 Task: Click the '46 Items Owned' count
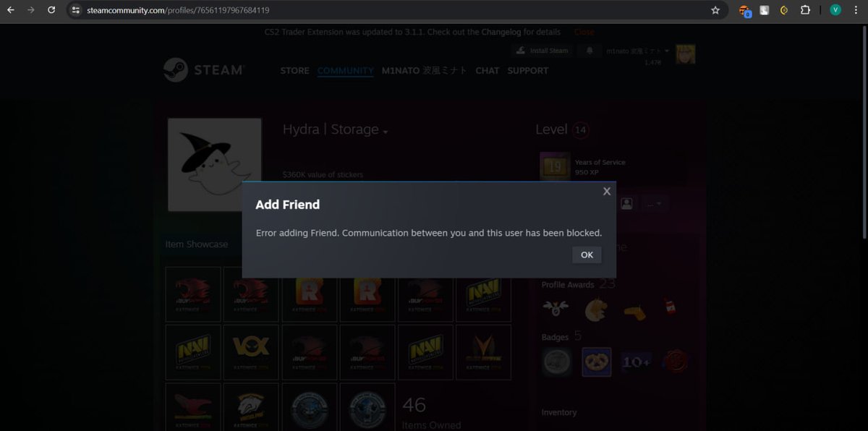point(431,412)
